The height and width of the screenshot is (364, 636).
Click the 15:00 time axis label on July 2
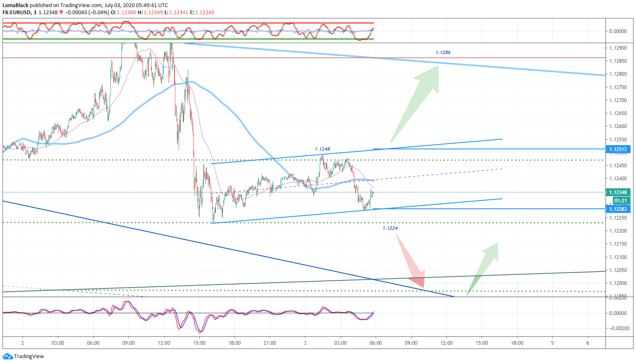click(199, 343)
